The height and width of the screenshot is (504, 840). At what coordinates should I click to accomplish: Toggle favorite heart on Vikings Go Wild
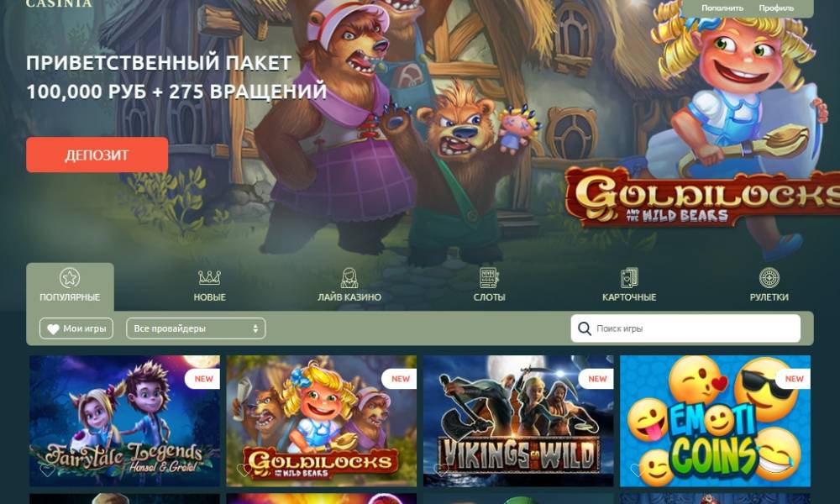pyautogui.click(x=441, y=470)
